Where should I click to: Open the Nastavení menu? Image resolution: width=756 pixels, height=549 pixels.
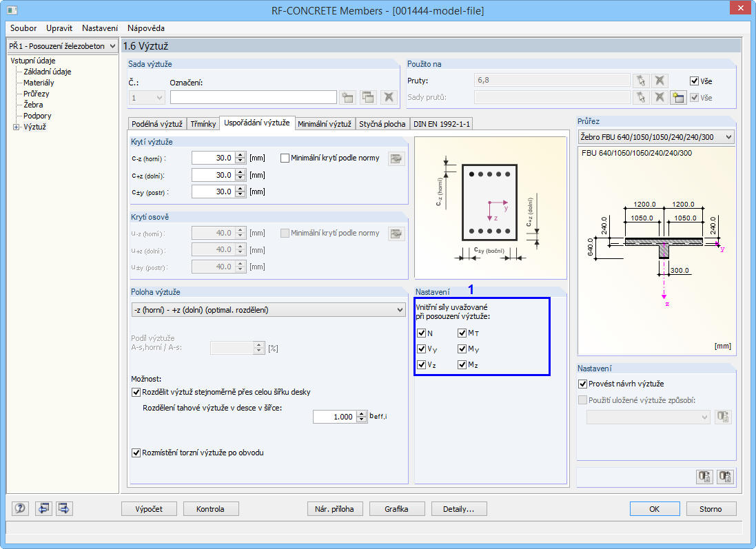tap(99, 28)
